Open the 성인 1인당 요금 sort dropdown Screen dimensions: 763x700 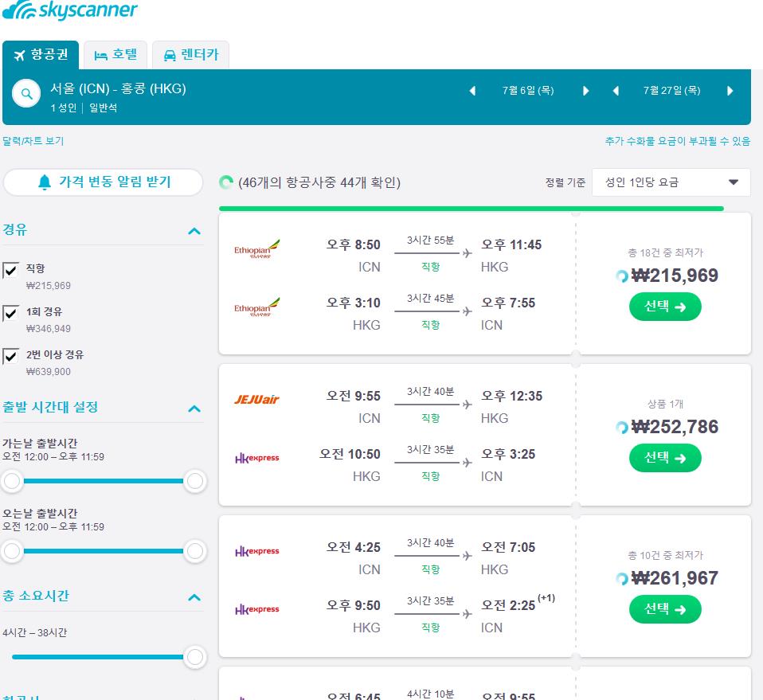click(671, 182)
